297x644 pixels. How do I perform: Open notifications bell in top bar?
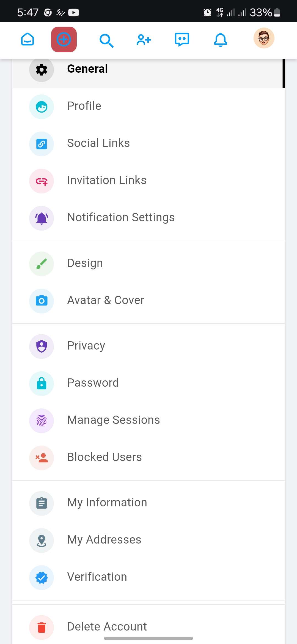(221, 40)
